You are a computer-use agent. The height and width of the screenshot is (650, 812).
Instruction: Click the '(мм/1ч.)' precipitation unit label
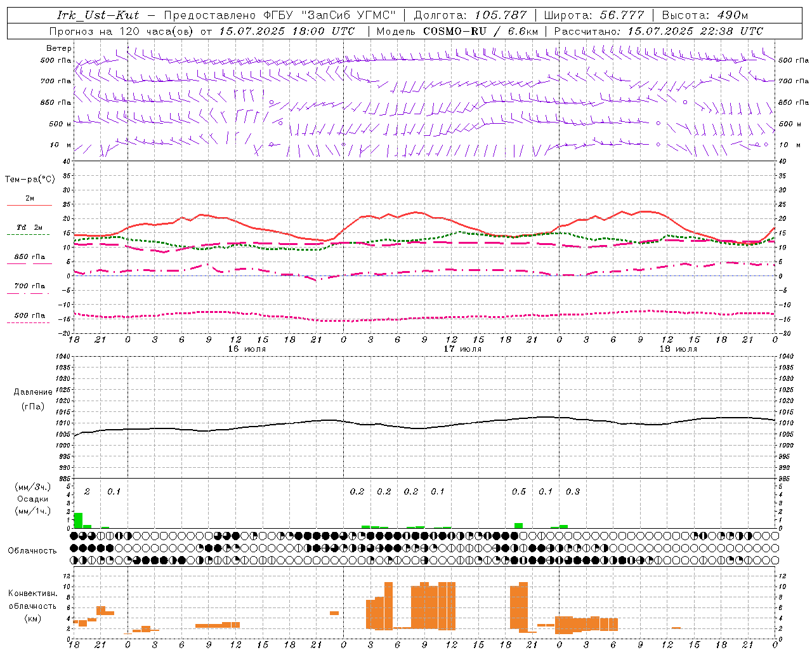tap(32, 511)
